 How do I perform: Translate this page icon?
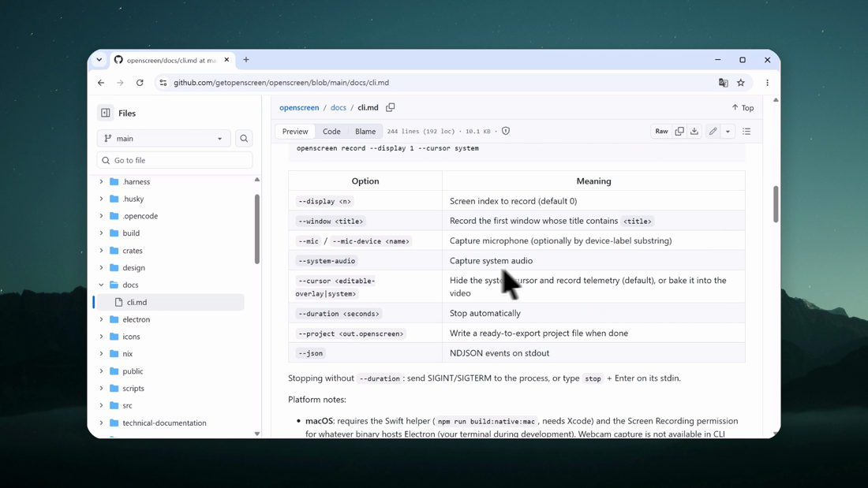723,83
